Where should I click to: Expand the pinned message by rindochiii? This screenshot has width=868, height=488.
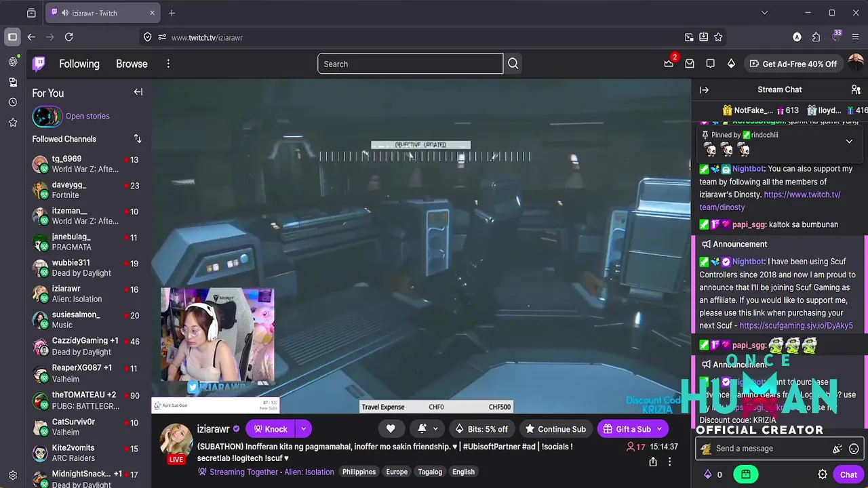tap(849, 142)
